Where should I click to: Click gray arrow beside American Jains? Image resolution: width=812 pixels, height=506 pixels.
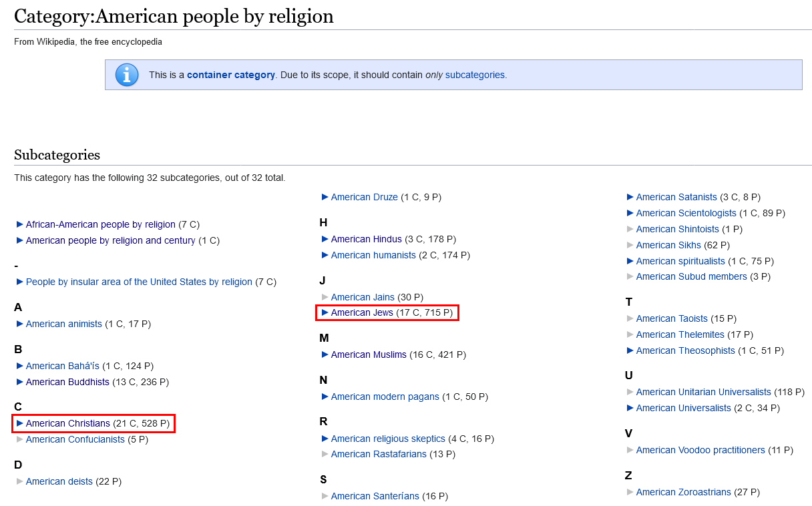[325, 297]
